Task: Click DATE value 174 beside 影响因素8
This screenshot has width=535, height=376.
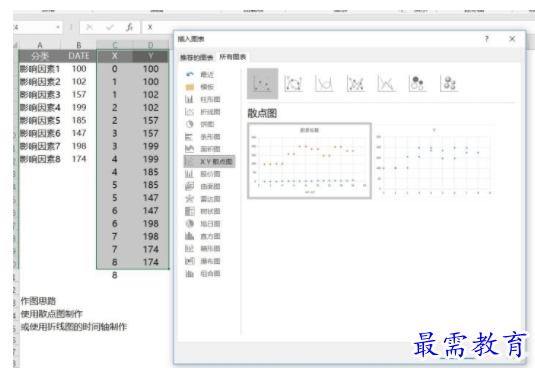Action: tap(79, 159)
